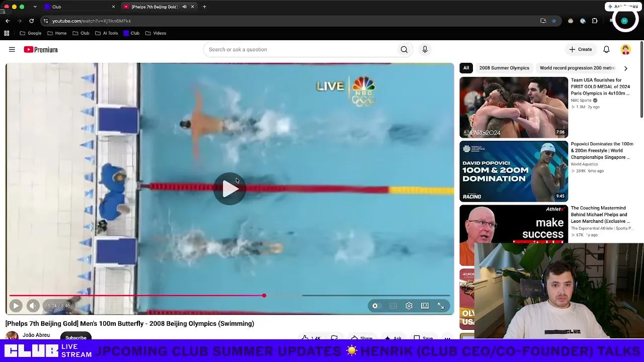
Task: Open the Home bookmarks folder
Action: tap(57, 33)
